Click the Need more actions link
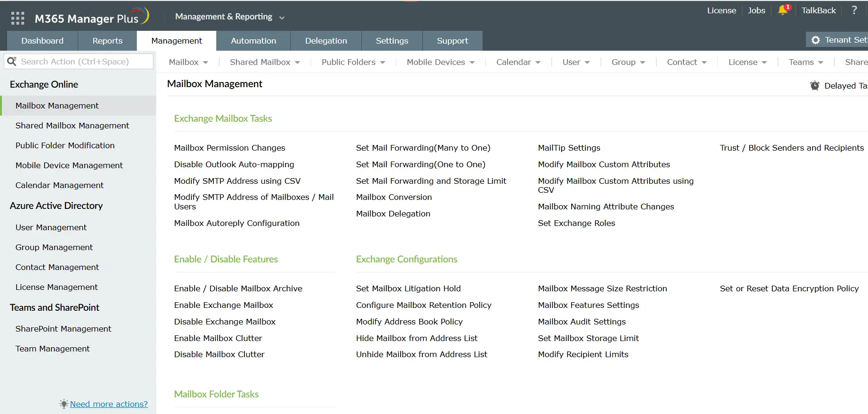 pos(109,404)
